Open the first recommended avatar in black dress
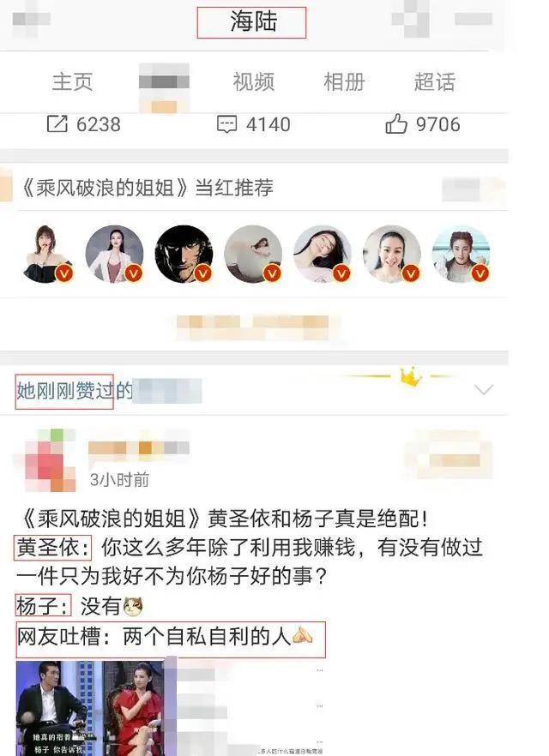549x756 pixels. click(47, 254)
